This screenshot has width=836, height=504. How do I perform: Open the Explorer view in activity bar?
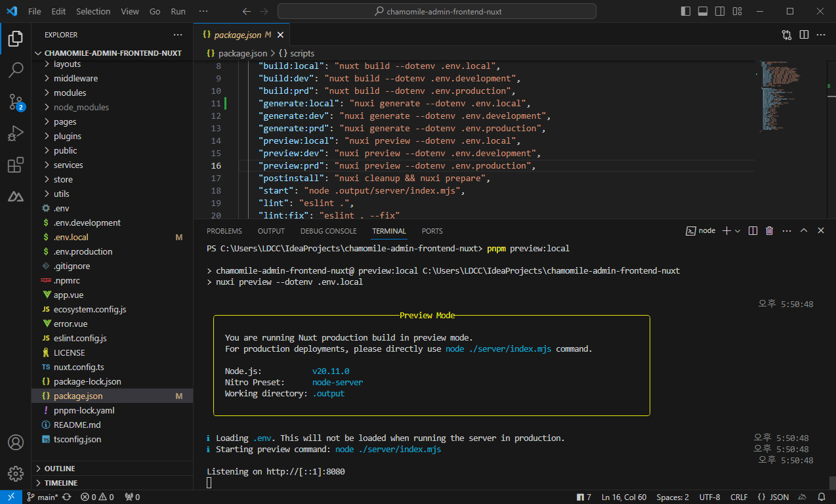(16, 38)
